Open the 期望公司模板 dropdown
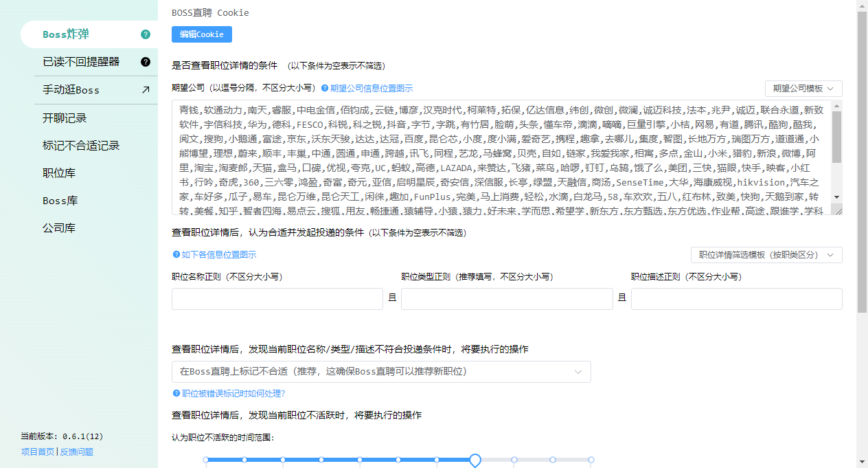Screen dimensions: 868x468 pos(803,89)
